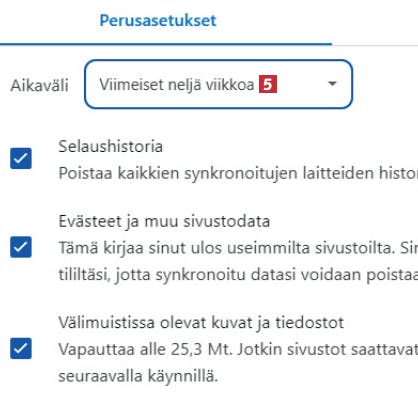Click the blue underline beneath Perusasetukset tab
Screen dimensions: 418x398
click(x=166, y=44)
